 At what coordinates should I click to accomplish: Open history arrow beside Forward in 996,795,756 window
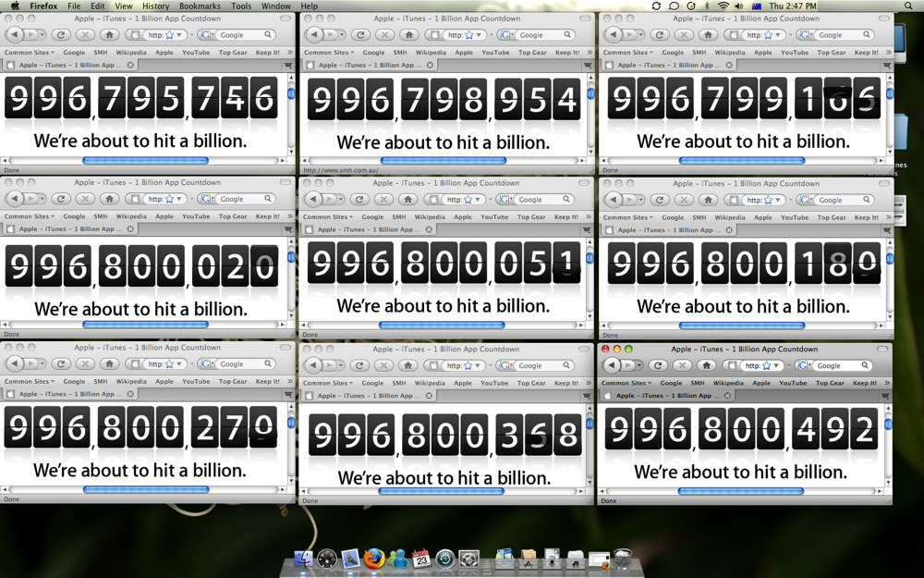[42, 35]
